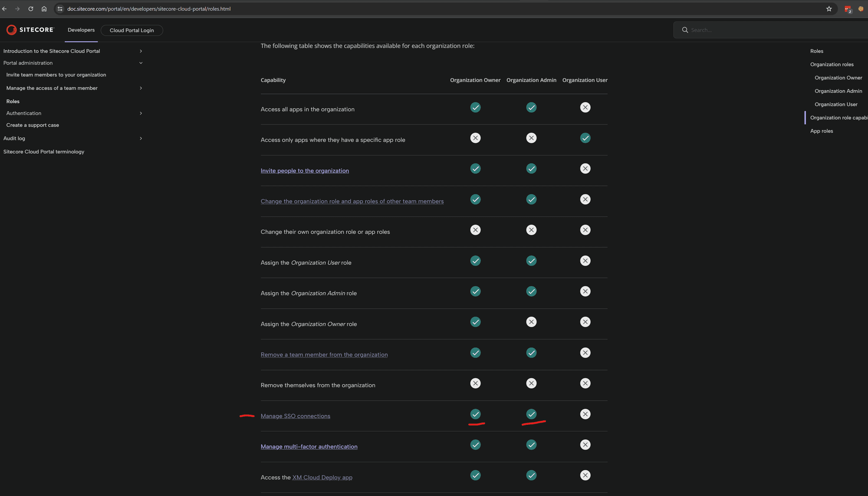The image size is (868, 496).
Task: Expand Audit log section chevron
Action: click(141, 139)
